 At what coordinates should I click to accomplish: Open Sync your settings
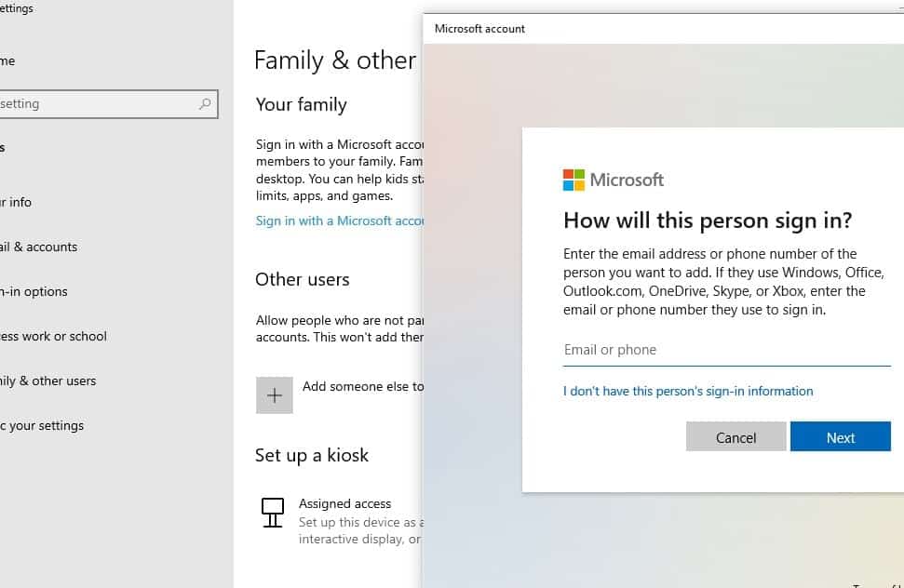point(42,426)
